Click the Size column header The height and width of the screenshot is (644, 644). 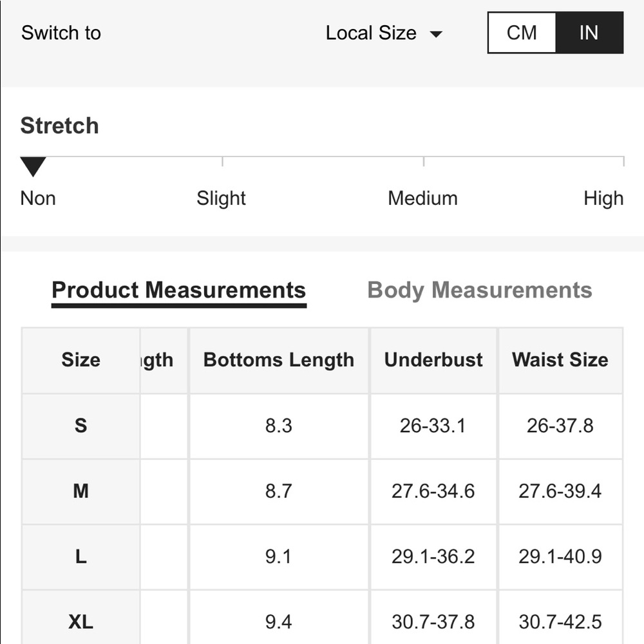tap(81, 360)
